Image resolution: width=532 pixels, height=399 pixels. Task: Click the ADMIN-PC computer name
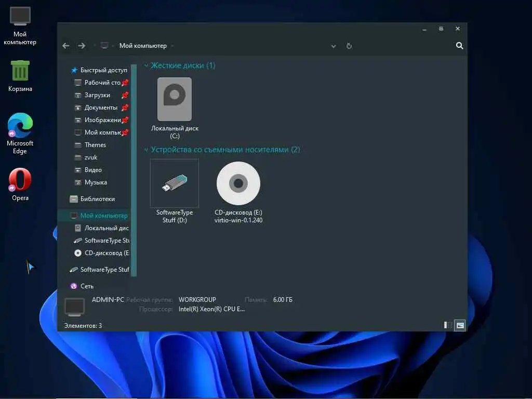(108, 300)
